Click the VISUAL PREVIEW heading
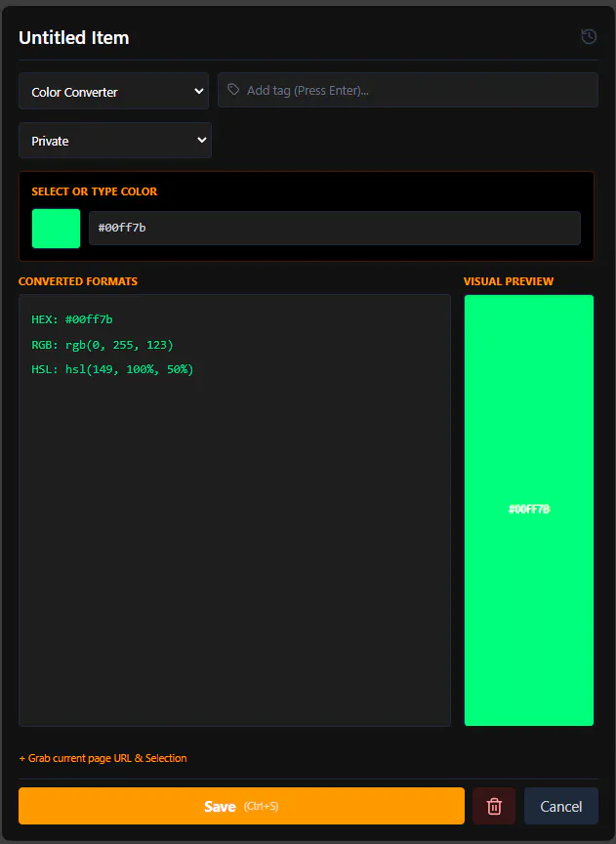 point(509,281)
